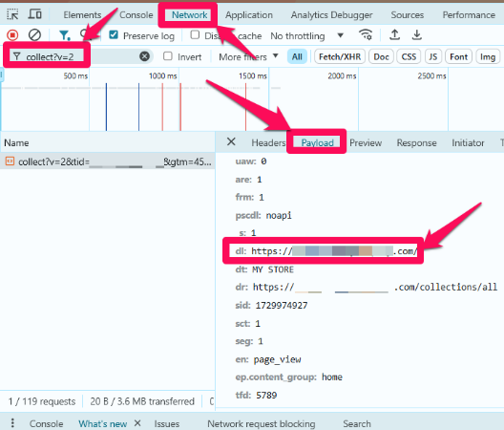504x430 pixels.
Task: Click the 1000 ms timeline marker
Action: (162, 75)
